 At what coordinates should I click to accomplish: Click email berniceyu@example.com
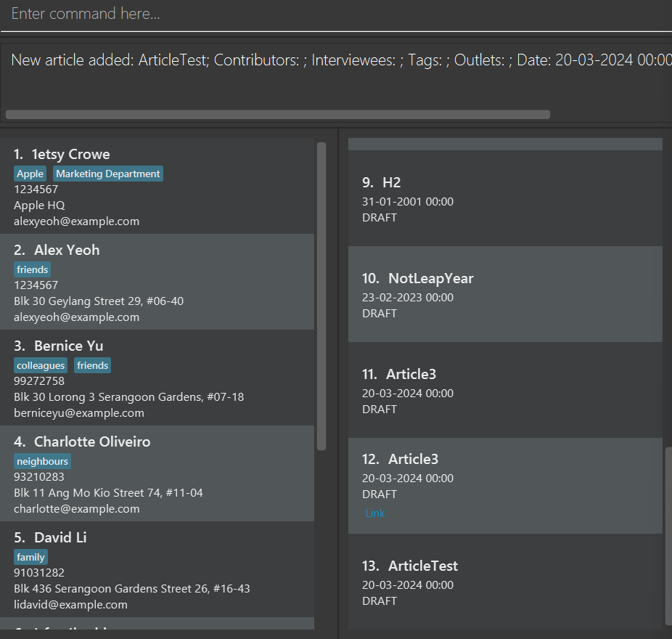coord(79,413)
